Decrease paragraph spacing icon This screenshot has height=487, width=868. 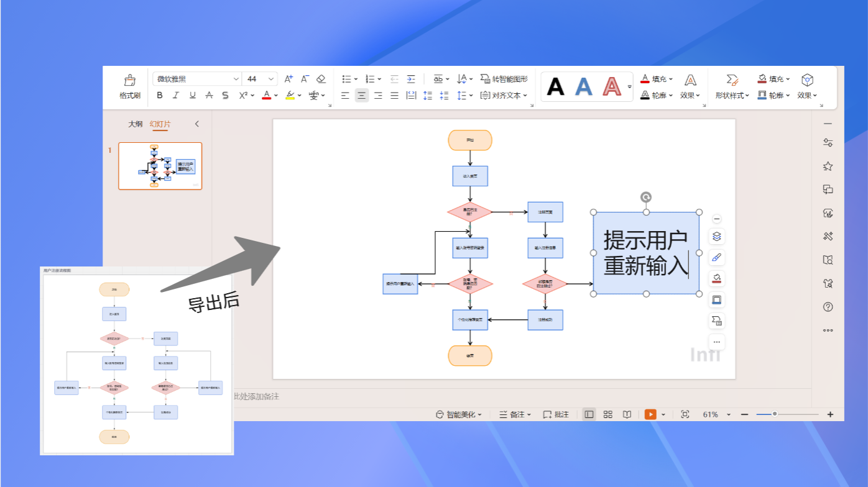pyautogui.click(x=444, y=95)
